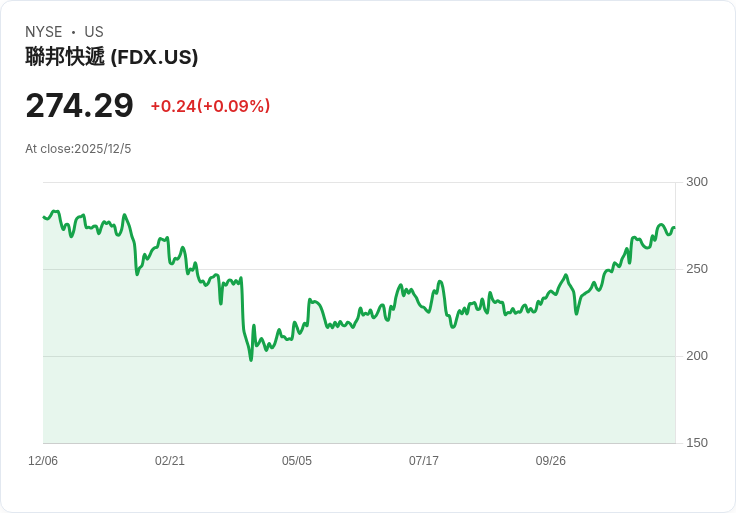Click the 274.29 current price
The width and height of the screenshot is (736, 513).
[79, 106]
